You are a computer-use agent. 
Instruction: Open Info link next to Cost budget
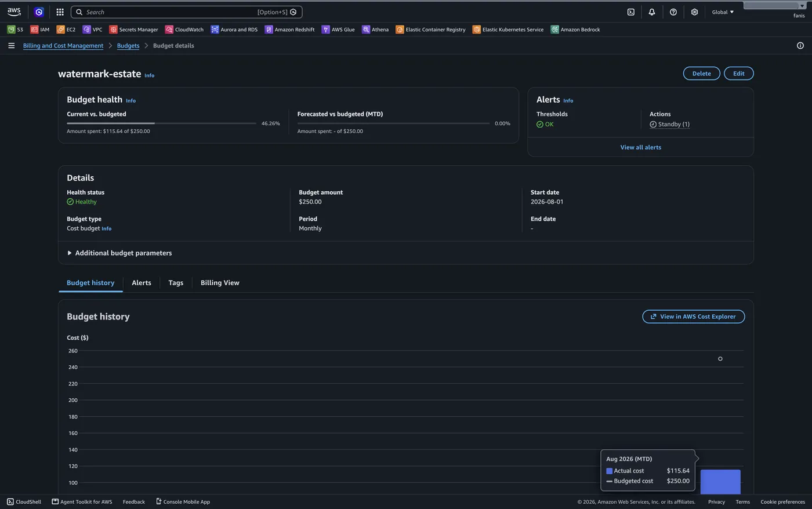[107, 228]
